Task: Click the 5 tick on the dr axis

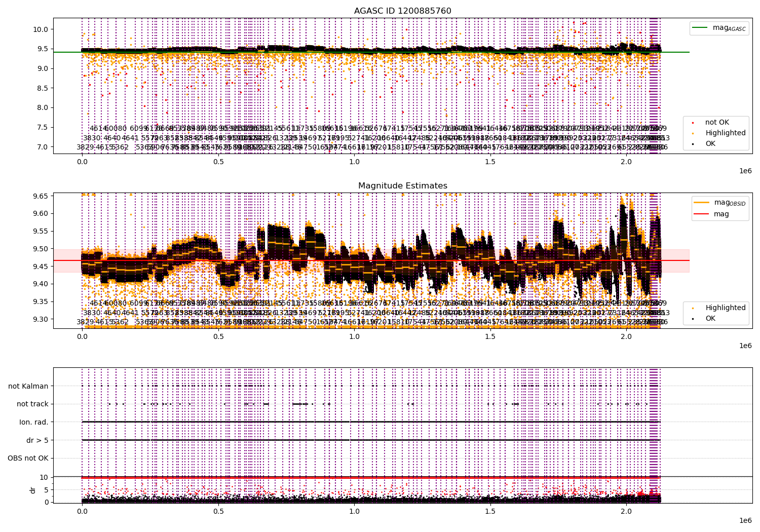Action: coord(46,490)
